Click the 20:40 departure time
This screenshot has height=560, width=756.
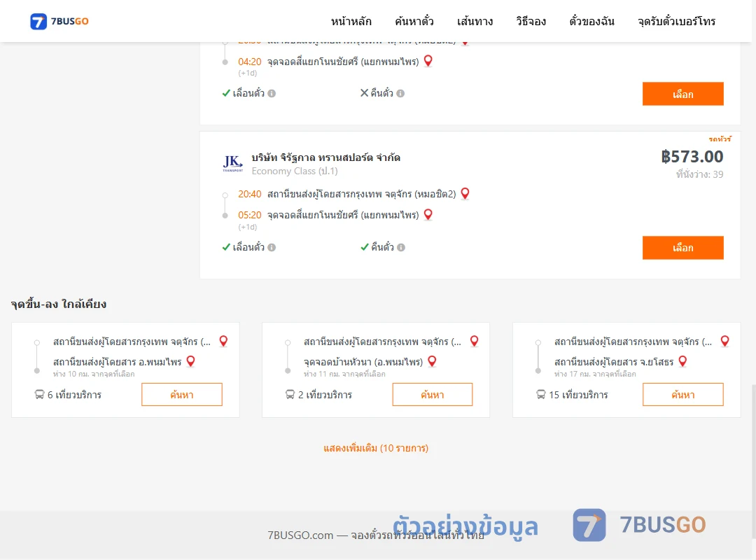pyautogui.click(x=250, y=194)
